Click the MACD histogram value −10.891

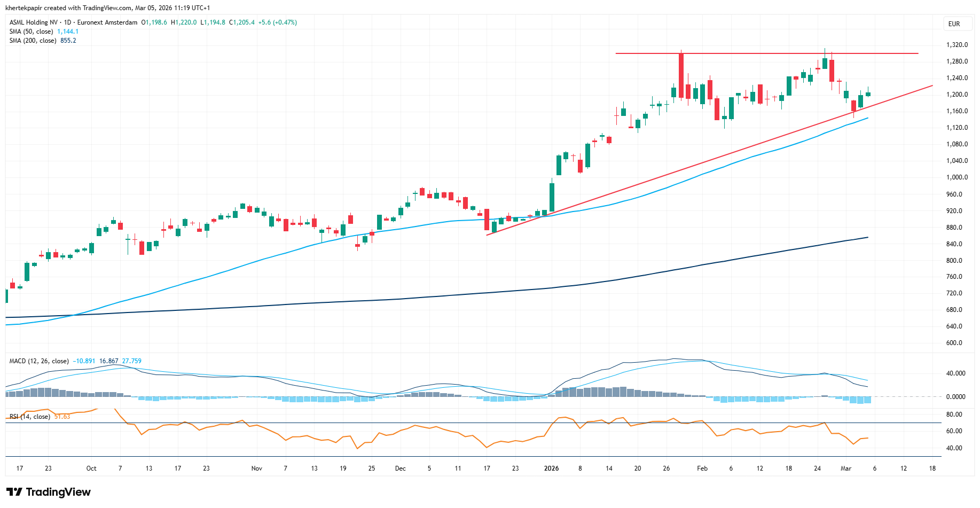84,361
